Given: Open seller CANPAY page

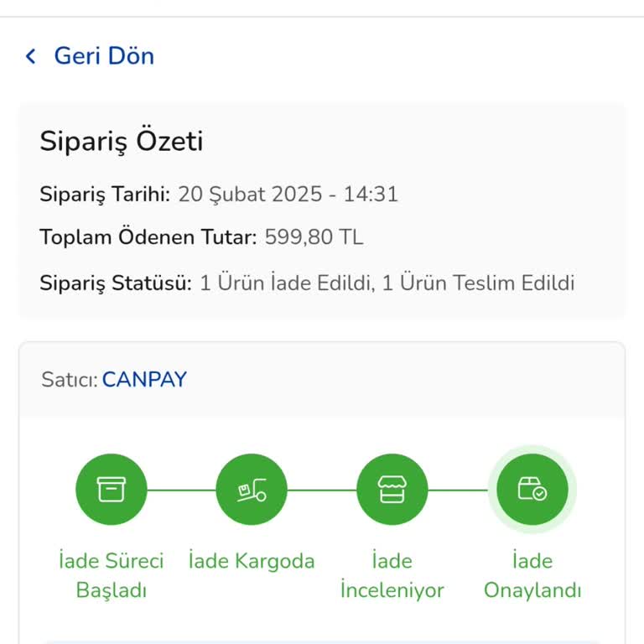Looking at the screenshot, I should [x=144, y=379].
